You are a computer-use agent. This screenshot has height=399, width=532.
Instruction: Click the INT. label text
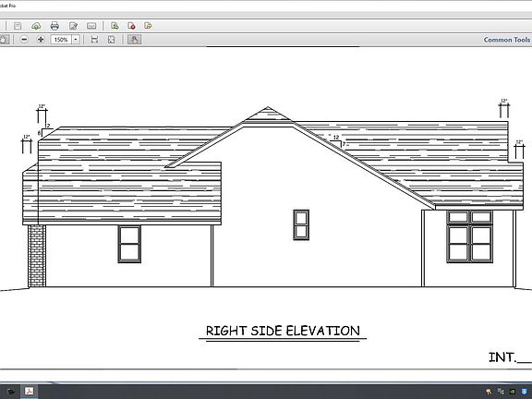pyautogui.click(x=502, y=357)
